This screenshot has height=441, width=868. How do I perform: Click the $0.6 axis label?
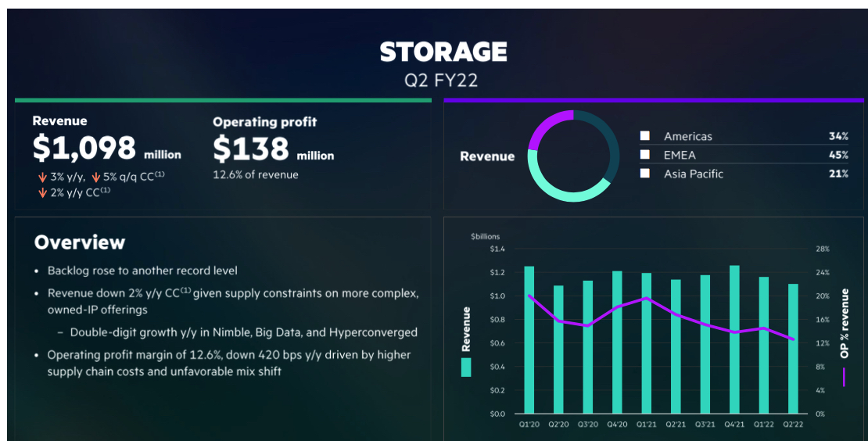click(x=497, y=343)
